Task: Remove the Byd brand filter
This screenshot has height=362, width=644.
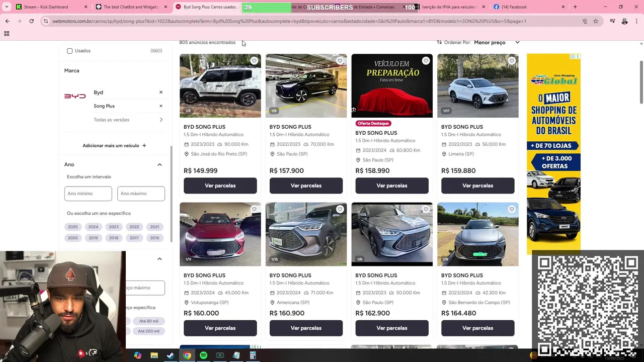Action: 161,93
